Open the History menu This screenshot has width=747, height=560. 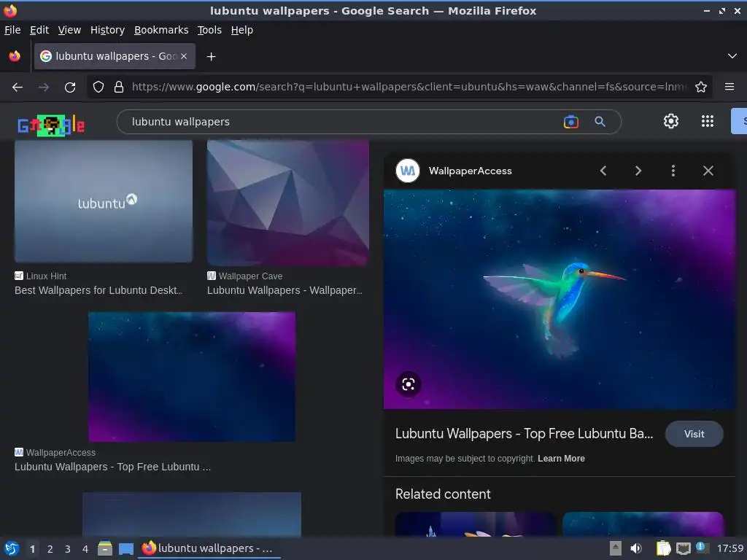click(108, 30)
